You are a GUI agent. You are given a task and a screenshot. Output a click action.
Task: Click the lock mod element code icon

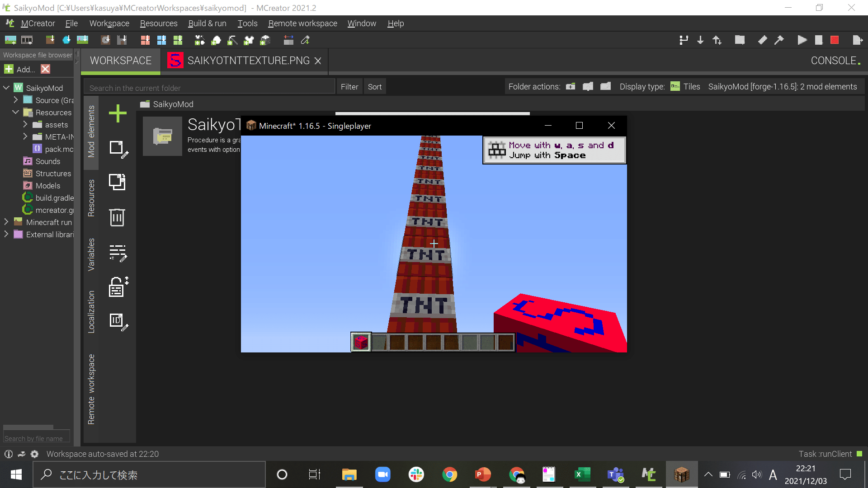pos(118,287)
